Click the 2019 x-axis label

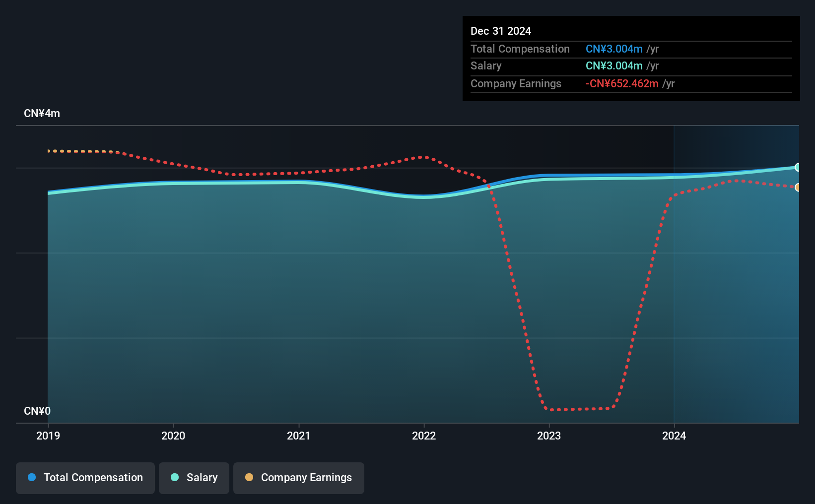tap(48, 436)
